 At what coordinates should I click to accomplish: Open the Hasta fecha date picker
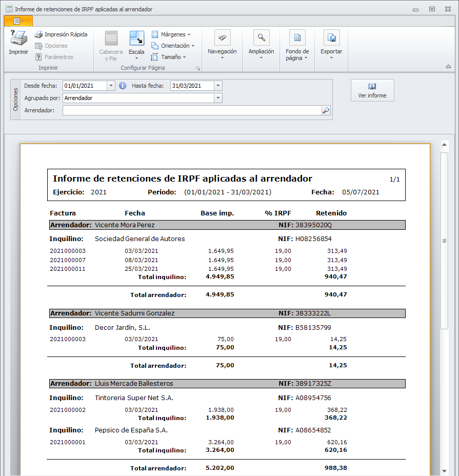(218, 86)
